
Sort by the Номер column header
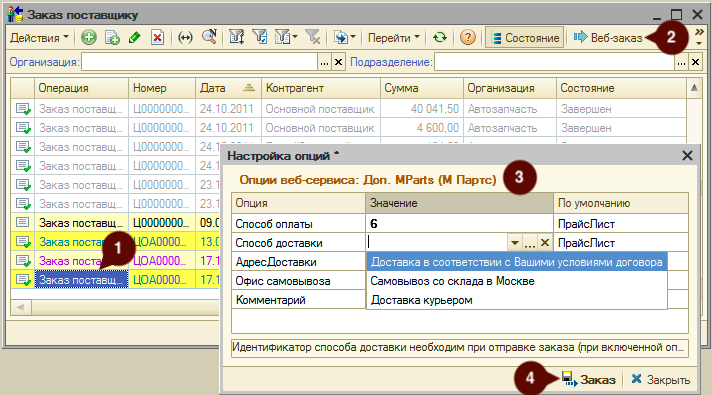[x=162, y=88]
